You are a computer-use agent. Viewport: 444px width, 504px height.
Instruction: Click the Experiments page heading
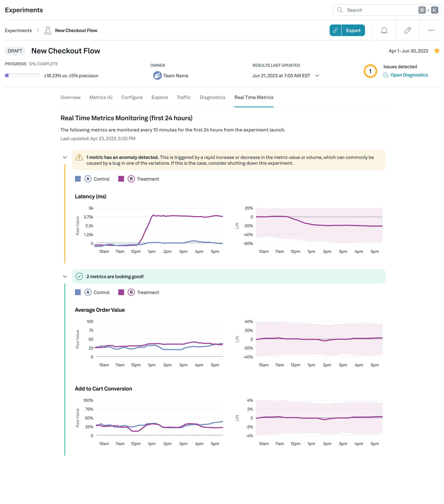pos(24,10)
